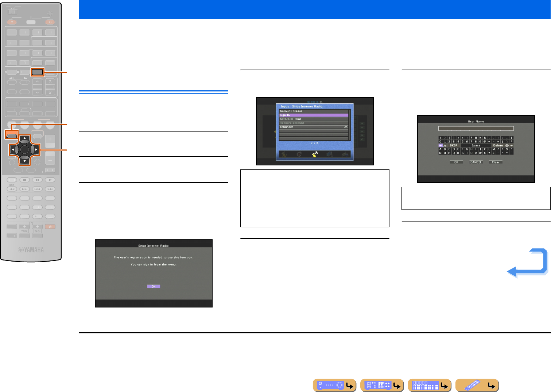Image resolution: width=551 pixels, height=392 pixels.
Task: Click the purple left-arrow key on the keyboard
Action: (441, 145)
